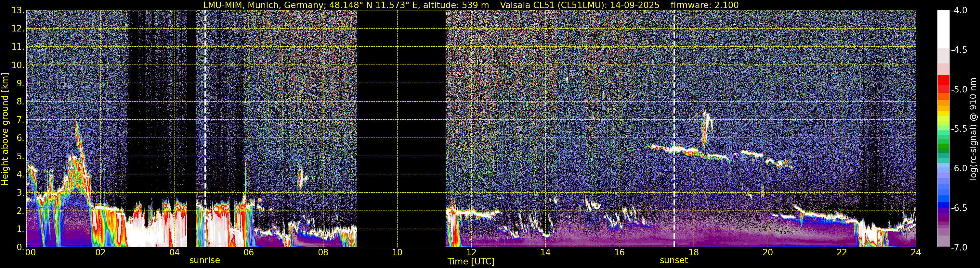Click the '10.' height axis tick label
The width and height of the screenshot is (980, 268).
coord(18,65)
